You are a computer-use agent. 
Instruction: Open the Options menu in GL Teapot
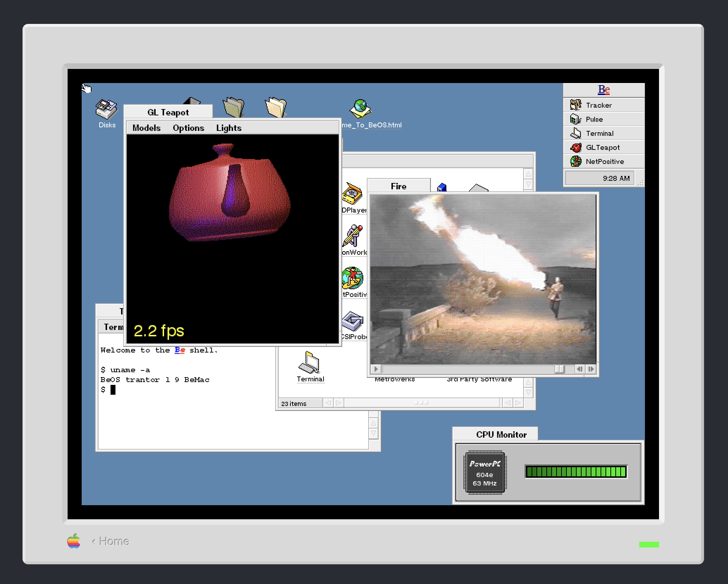coord(188,128)
